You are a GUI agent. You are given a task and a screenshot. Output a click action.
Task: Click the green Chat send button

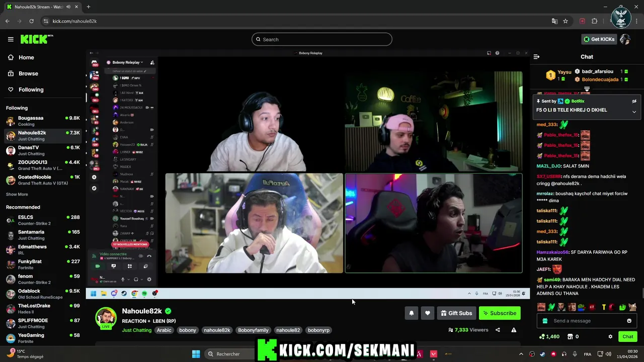pyautogui.click(x=628, y=337)
